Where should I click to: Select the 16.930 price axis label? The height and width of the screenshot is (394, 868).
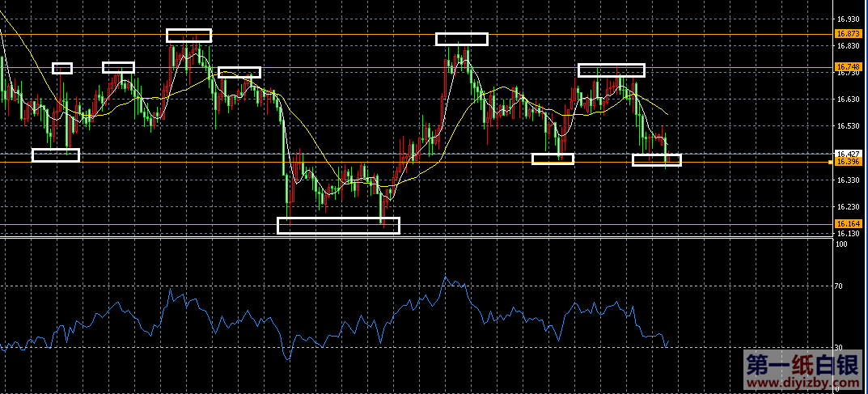(x=848, y=19)
